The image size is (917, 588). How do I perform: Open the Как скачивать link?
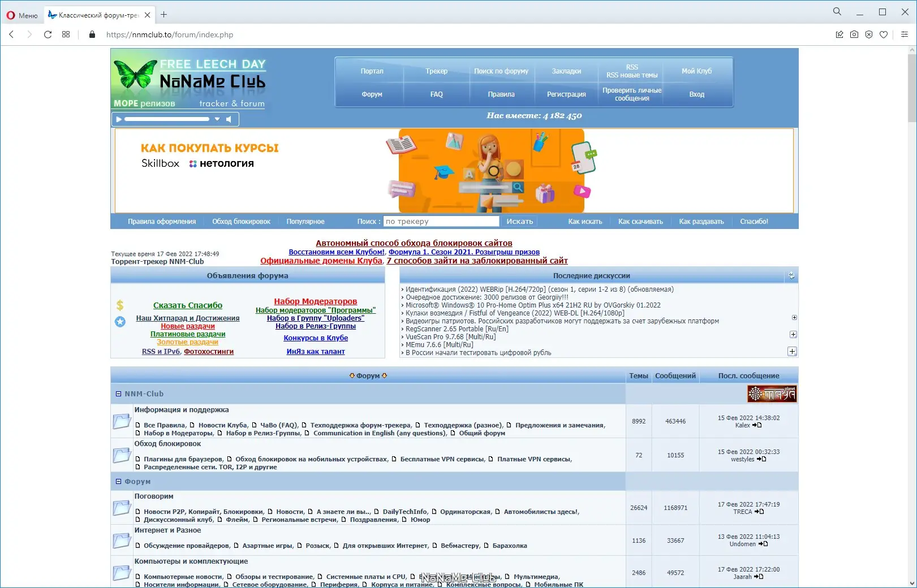pyautogui.click(x=640, y=222)
